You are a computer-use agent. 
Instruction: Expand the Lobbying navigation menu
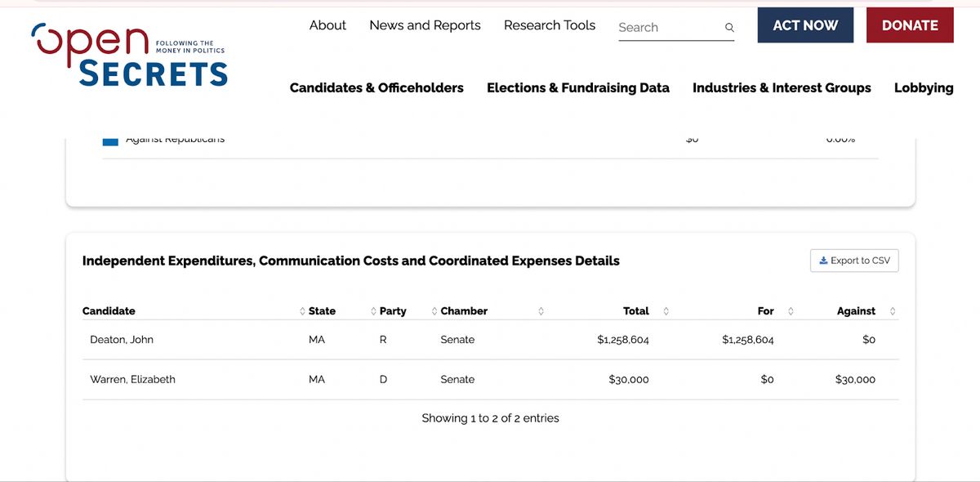pos(924,88)
